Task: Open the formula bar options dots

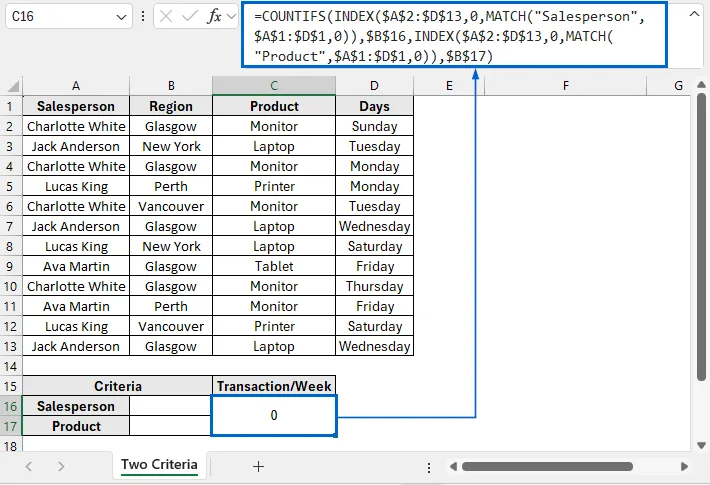Action: (143, 17)
